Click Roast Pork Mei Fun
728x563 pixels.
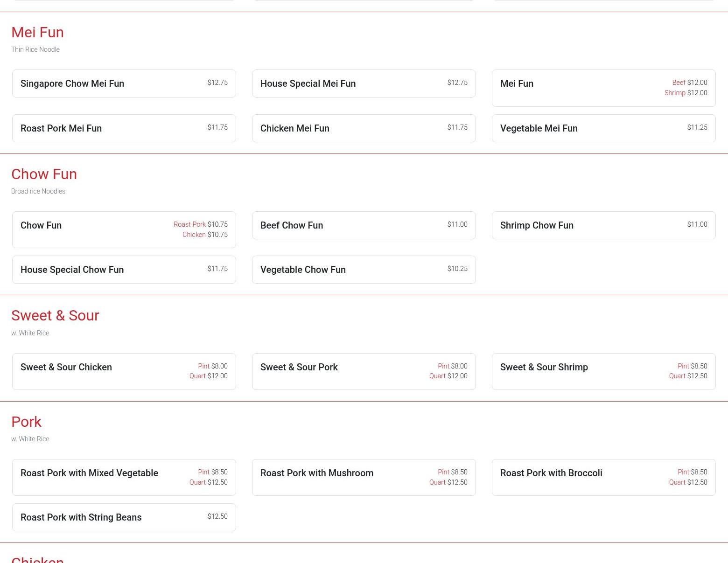click(124, 128)
